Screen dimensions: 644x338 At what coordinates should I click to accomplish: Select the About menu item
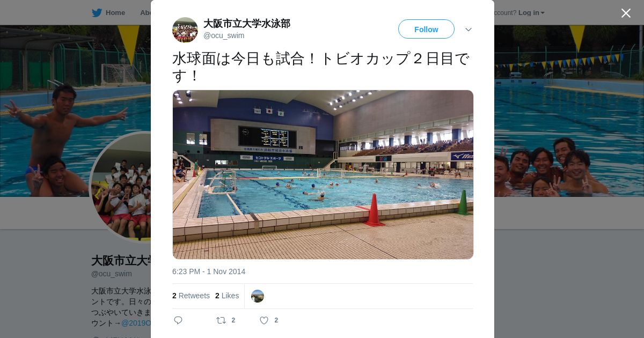145,13
